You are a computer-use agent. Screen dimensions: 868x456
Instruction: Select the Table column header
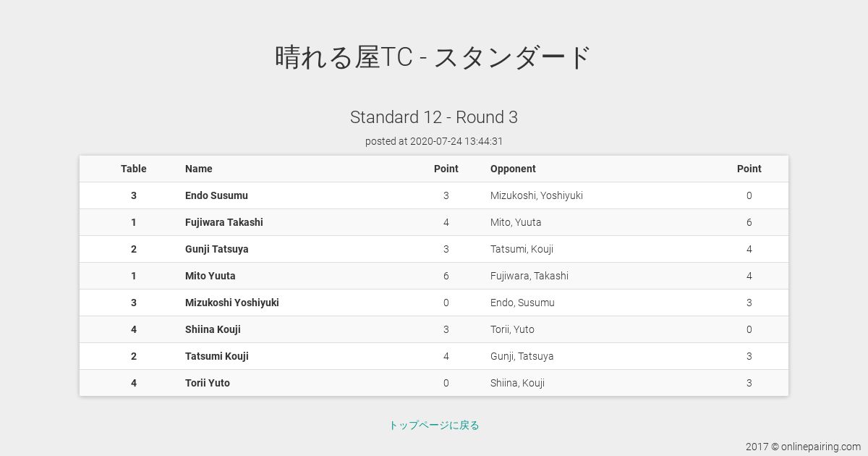[134, 169]
